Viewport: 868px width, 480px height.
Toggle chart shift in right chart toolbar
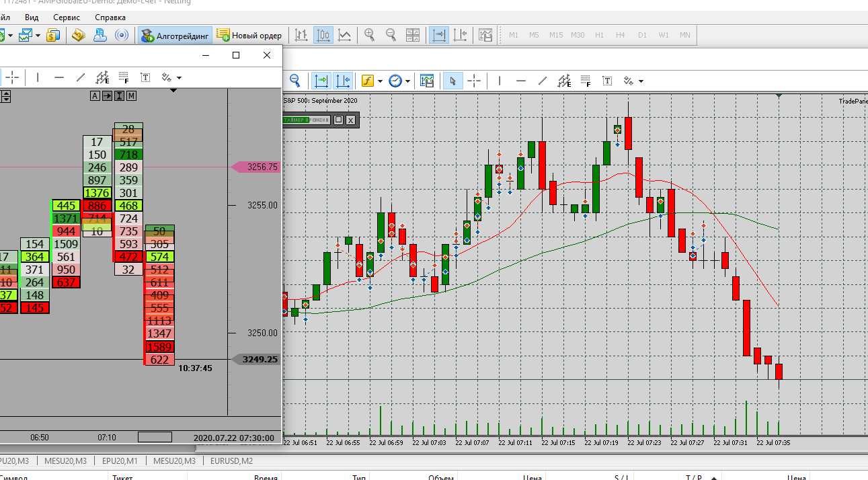tap(342, 81)
